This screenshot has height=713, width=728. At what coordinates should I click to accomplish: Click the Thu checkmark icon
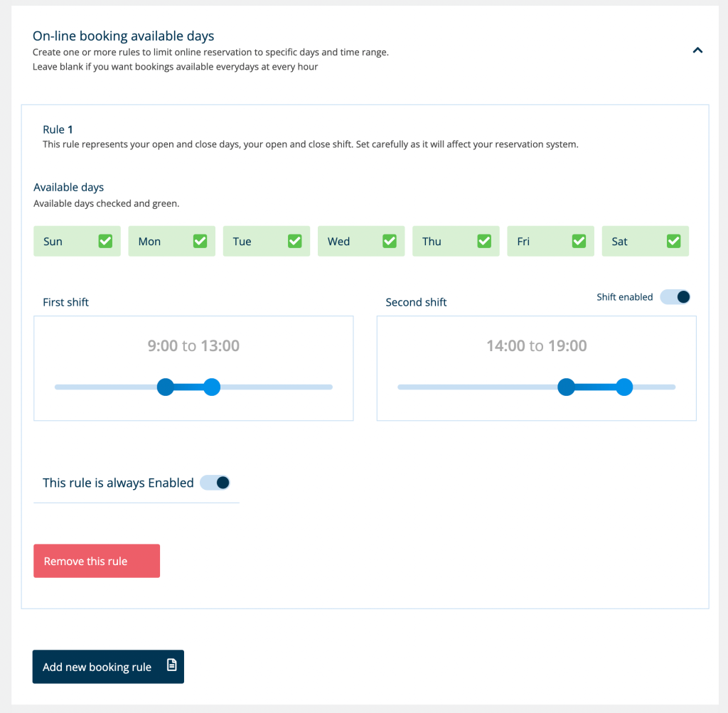[x=484, y=241]
